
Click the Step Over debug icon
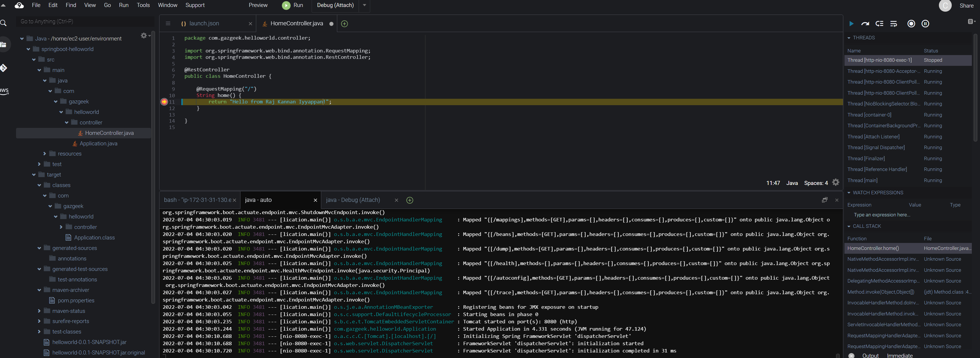click(864, 23)
